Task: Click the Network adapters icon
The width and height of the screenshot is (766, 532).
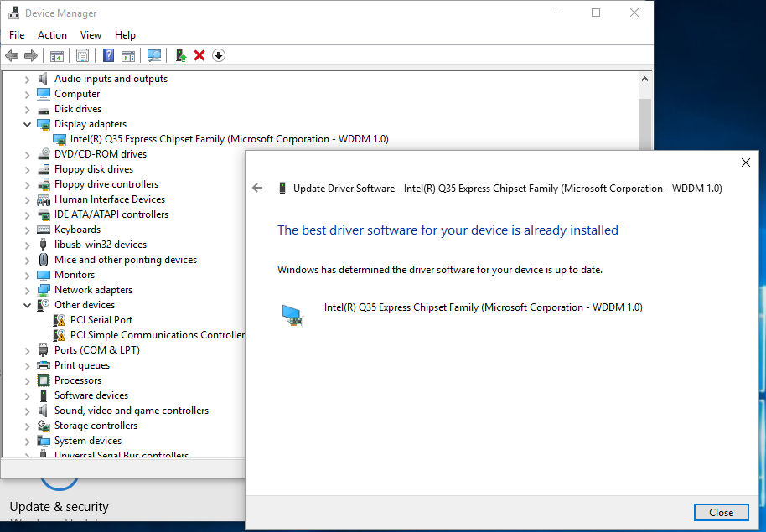Action: coord(44,290)
